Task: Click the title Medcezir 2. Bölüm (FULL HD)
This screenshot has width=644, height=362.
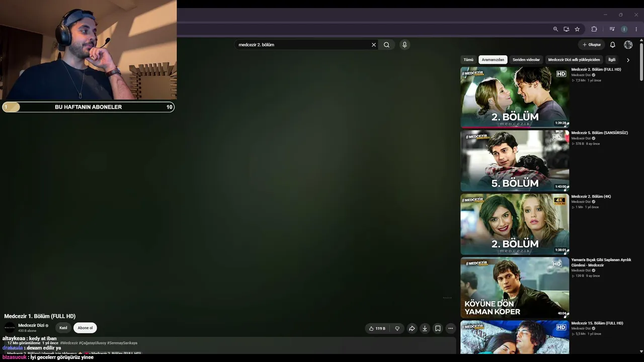Action: 596,69
